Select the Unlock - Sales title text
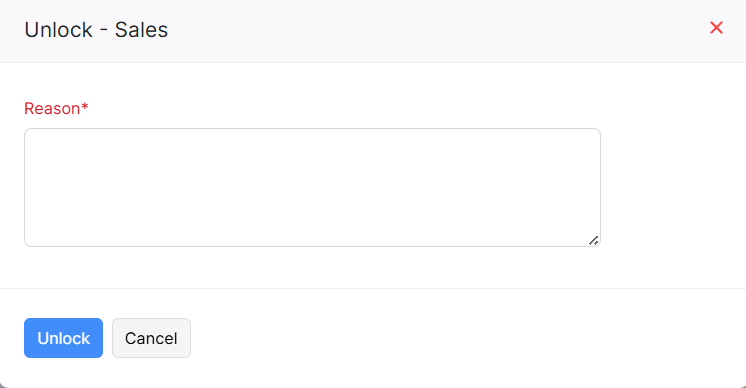 point(96,30)
